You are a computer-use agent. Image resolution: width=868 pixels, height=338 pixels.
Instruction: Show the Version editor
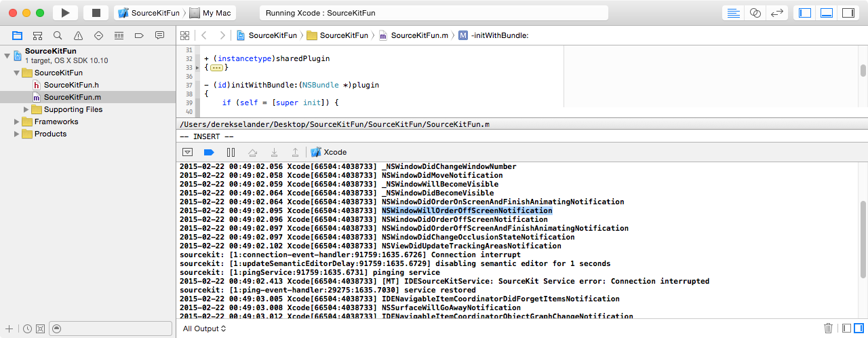coord(778,13)
